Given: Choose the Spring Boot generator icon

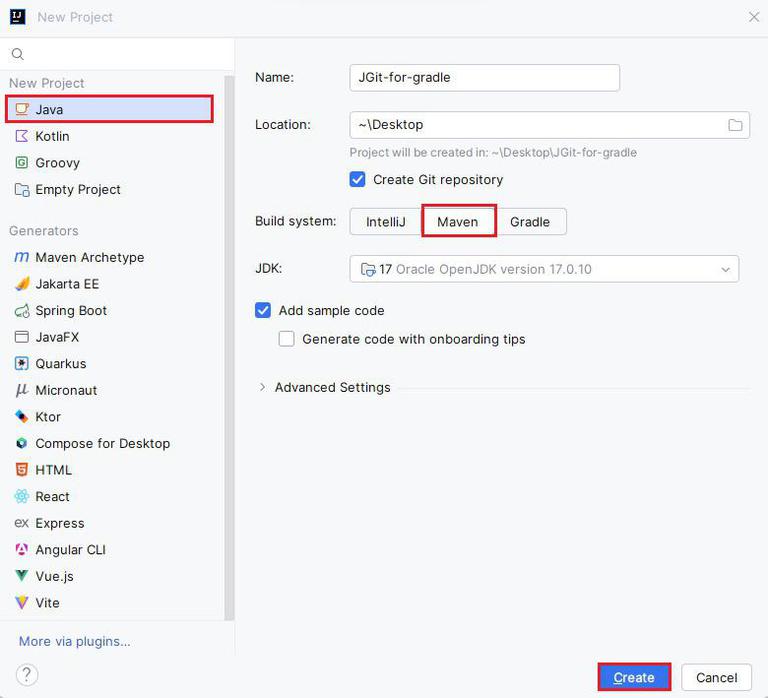Looking at the screenshot, I should click(x=22, y=310).
